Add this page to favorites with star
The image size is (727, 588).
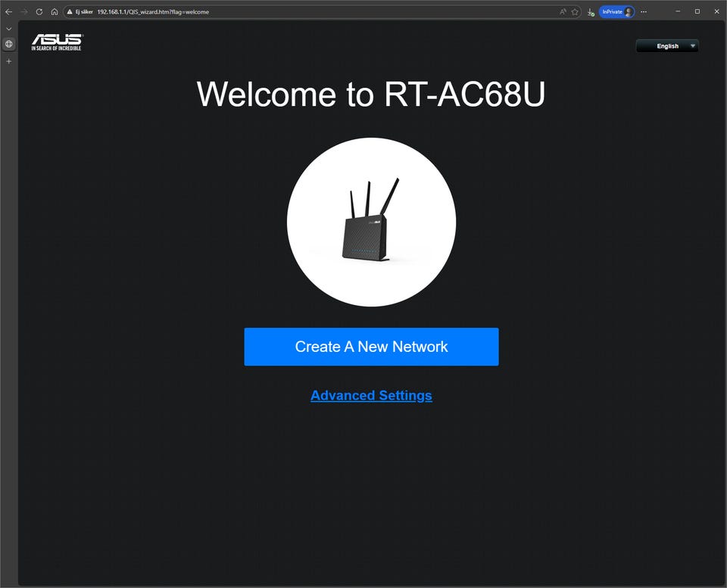(575, 12)
